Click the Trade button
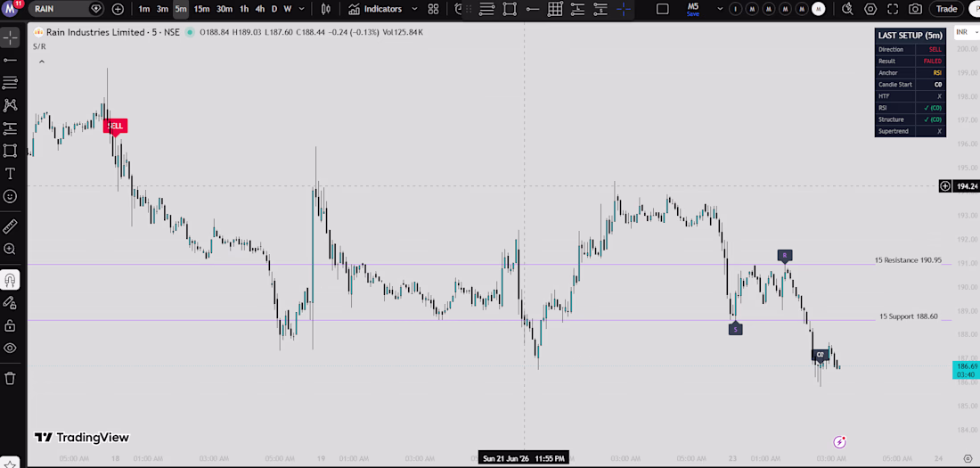 [x=946, y=9]
